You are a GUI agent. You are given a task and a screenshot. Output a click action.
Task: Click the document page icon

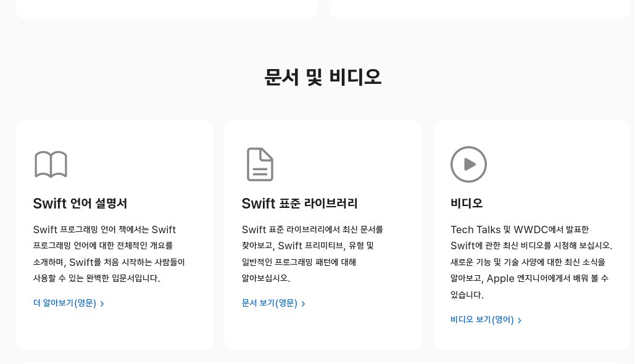coord(260,164)
